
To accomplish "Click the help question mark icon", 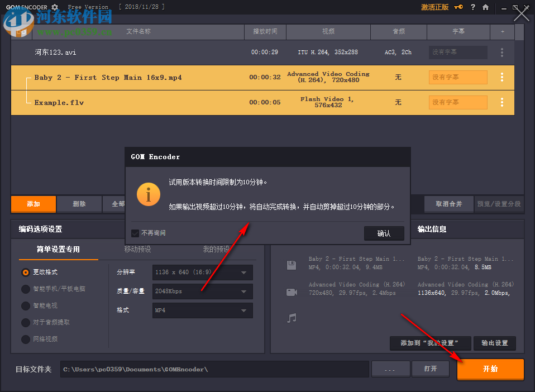I will (x=472, y=7).
